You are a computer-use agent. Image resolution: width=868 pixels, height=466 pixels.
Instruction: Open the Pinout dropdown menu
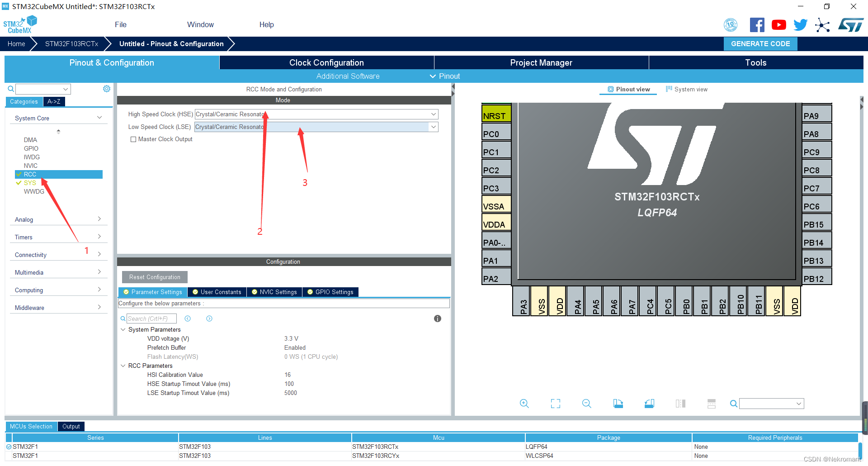tap(445, 76)
